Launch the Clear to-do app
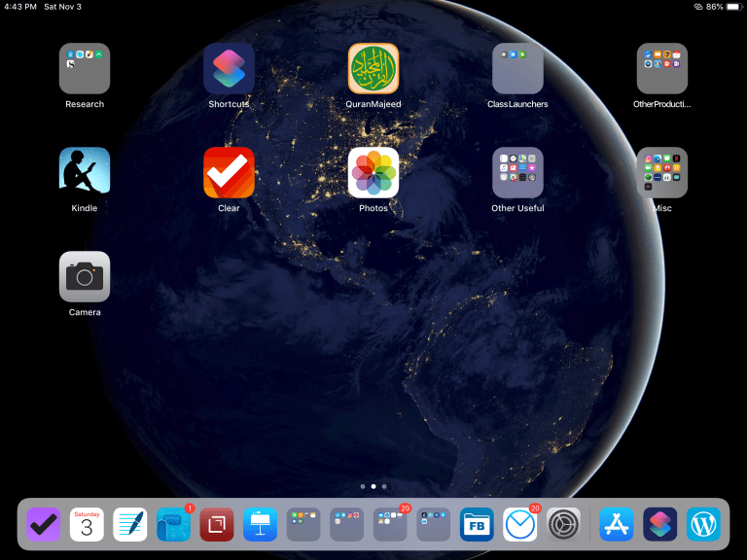This screenshot has width=747, height=560. 229,173
